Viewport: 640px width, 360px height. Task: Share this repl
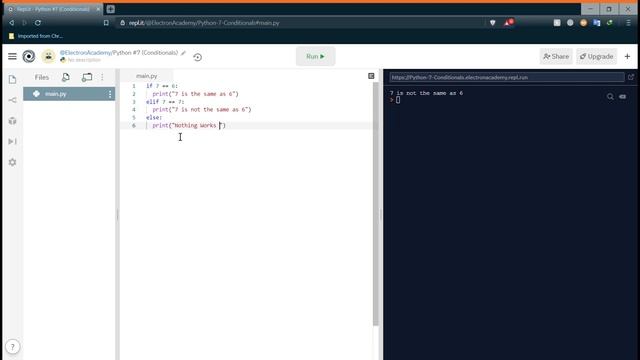coord(556,56)
